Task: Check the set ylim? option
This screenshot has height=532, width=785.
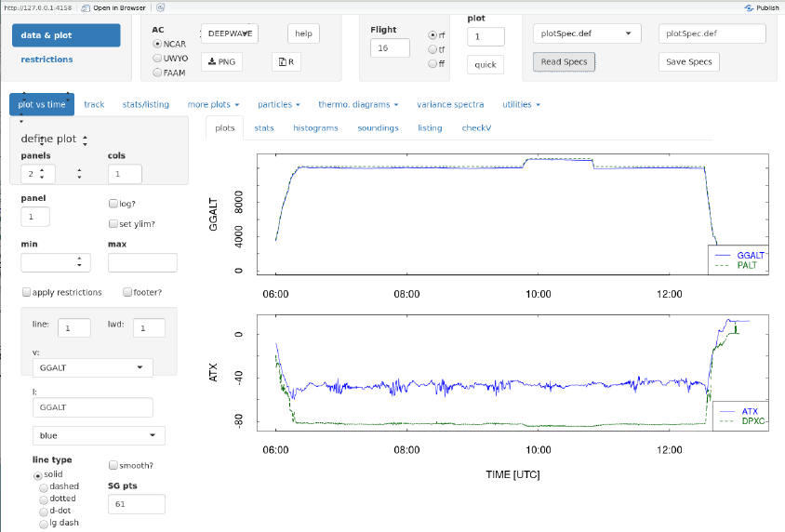Action: 113,224
